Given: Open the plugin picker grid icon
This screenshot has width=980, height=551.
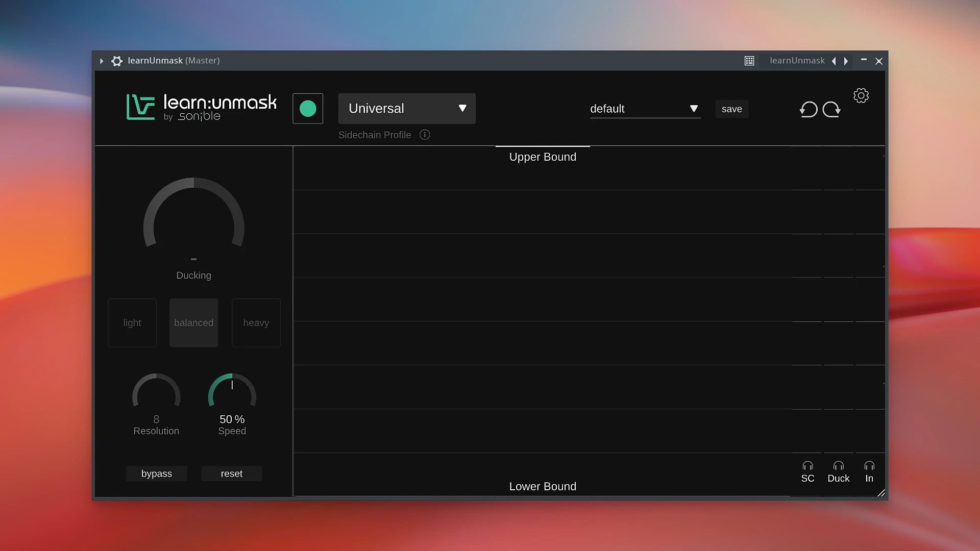Looking at the screenshot, I should pos(749,61).
